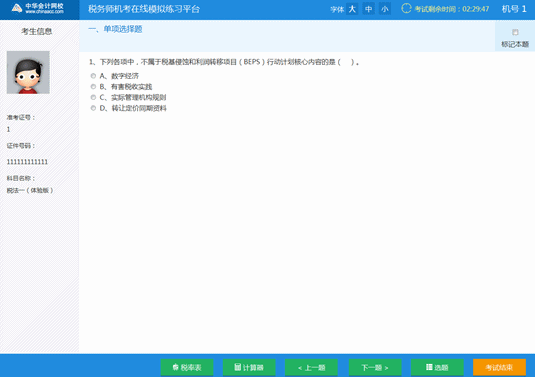Click the clock icon beside remaining time
This screenshot has width=535, height=377.
(x=406, y=9)
